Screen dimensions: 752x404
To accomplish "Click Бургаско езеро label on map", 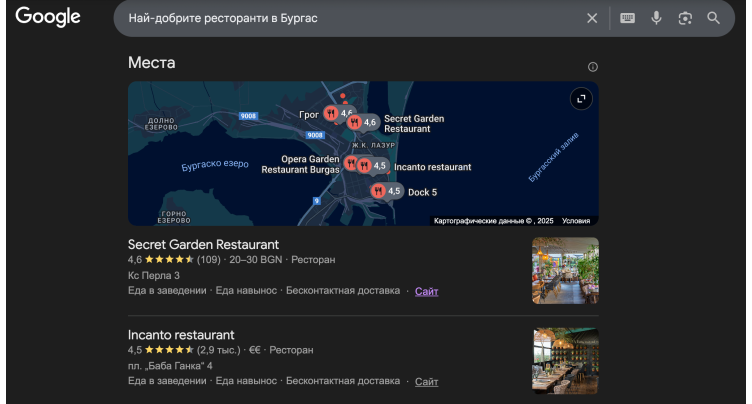I will pos(215,165).
